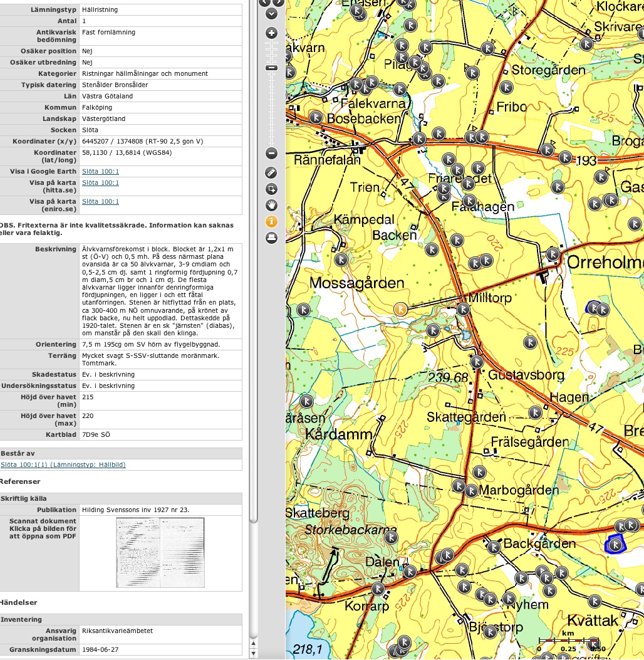
Task: Select the ruler measure tool
Action: 271,172
